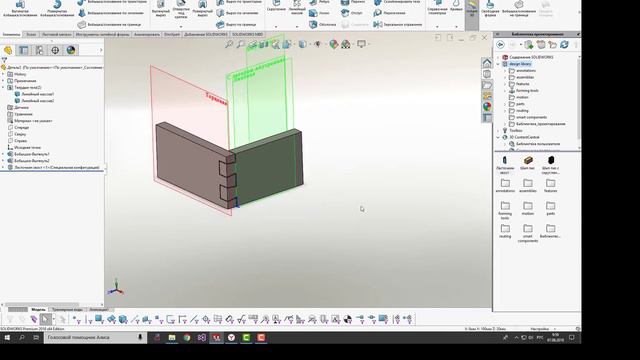This screenshot has width=640, height=360.
Task: Open Инструменты литейной формы ribbon tab
Action: coord(102,35)
